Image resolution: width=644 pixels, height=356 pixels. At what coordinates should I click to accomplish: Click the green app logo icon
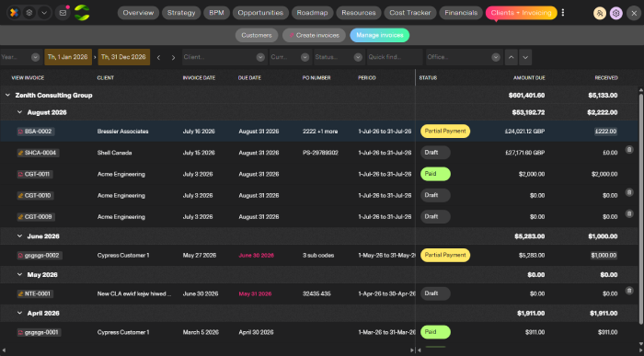pyautogui.click(x=82, y=13)
